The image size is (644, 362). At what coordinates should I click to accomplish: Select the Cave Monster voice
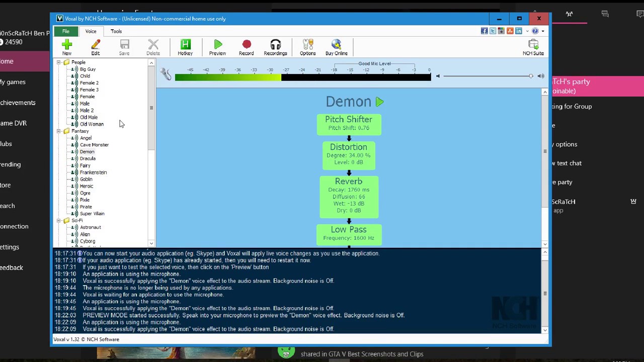point(94,145)
